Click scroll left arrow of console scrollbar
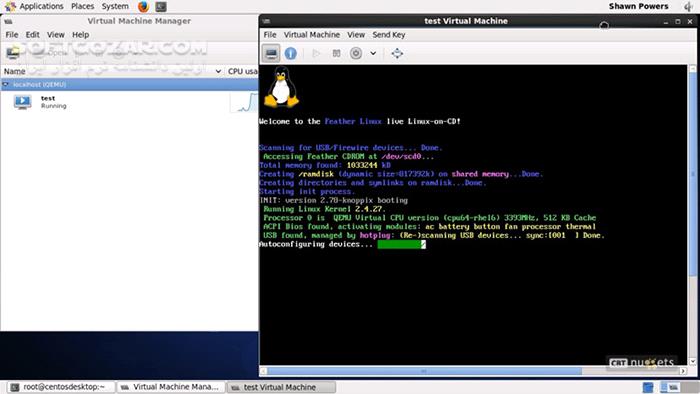700x394 pixels. (x=263, y=371)
